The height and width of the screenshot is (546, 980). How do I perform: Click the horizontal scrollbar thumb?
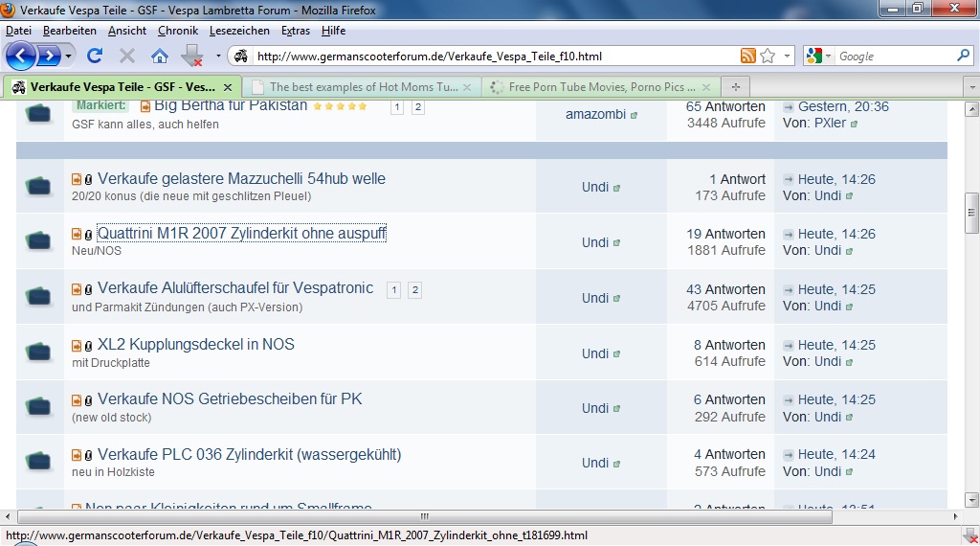tap(425, 516)
